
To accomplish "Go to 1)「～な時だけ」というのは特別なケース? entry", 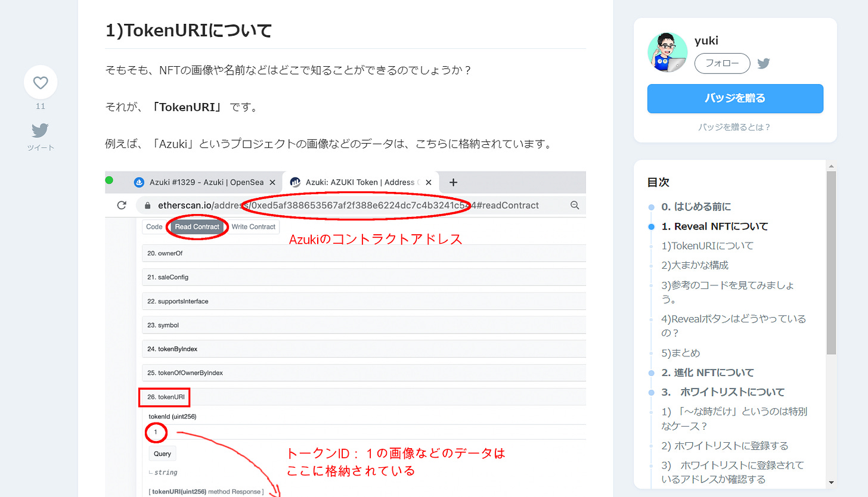I will click(734, 418).
